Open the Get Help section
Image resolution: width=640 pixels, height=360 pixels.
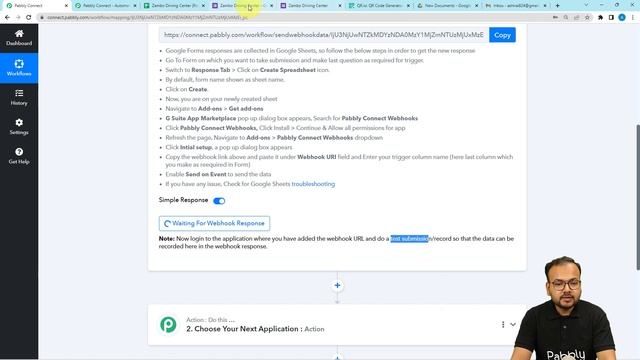[x=19, y=156]
